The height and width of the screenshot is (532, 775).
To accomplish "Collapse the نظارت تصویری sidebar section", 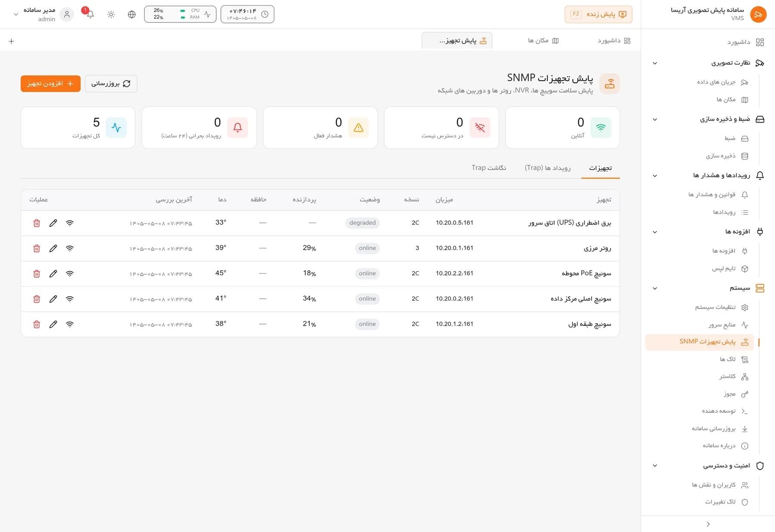I will click(x=655, y=63).
